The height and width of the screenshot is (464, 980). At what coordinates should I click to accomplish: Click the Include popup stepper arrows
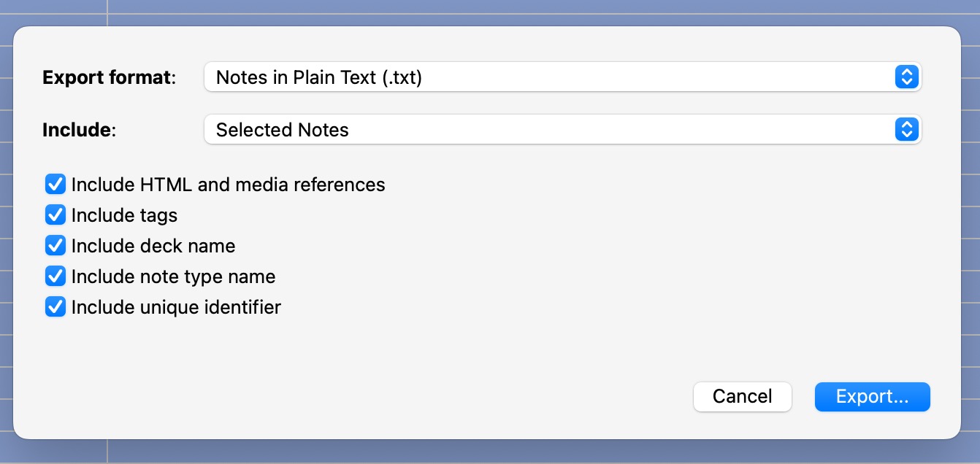[906, 130]
